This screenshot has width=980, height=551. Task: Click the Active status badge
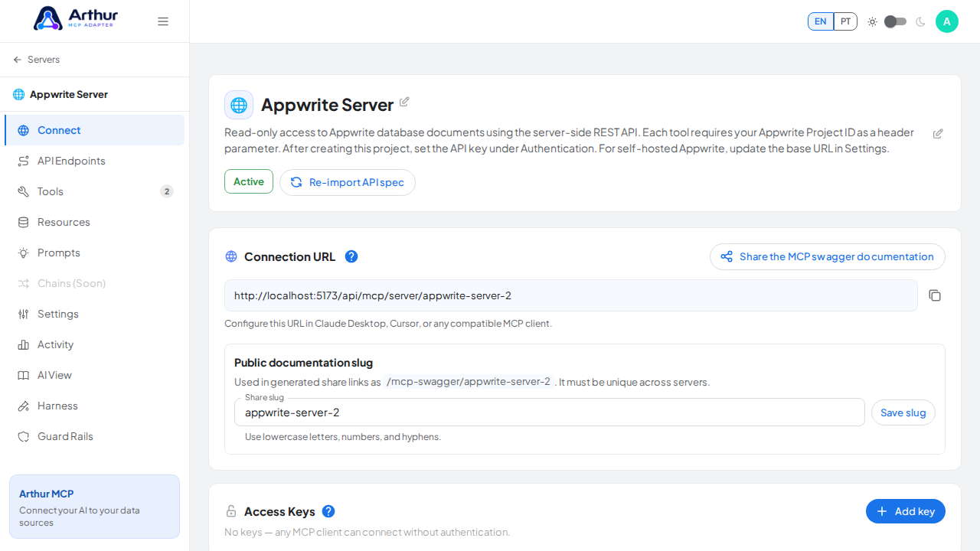pos(249,181)
